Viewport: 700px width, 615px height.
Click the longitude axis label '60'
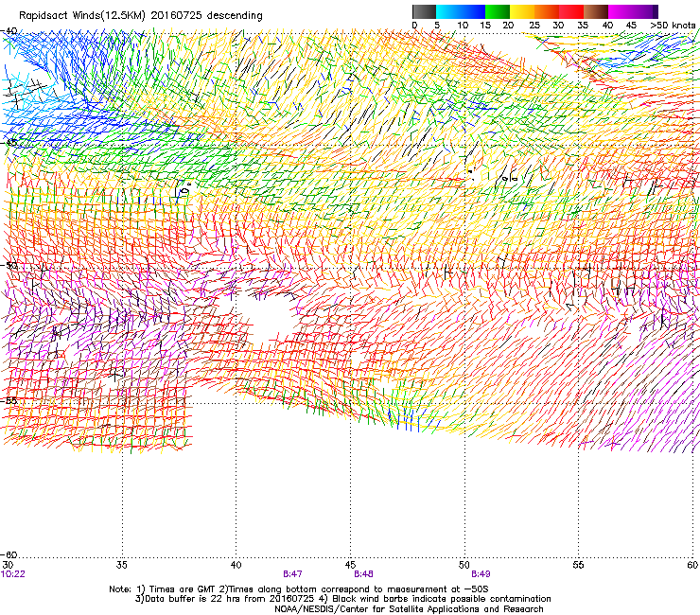pyautogui.click(x=692, y=565)
